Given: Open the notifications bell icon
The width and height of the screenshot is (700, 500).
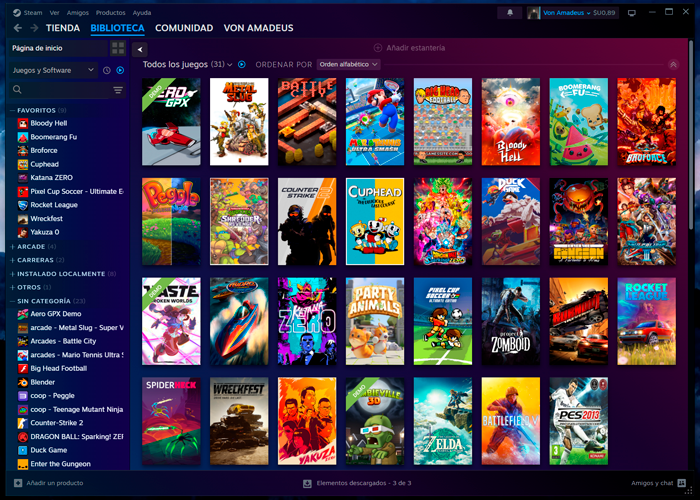Looking at the screenshot, I should click(x=511, y=13).
